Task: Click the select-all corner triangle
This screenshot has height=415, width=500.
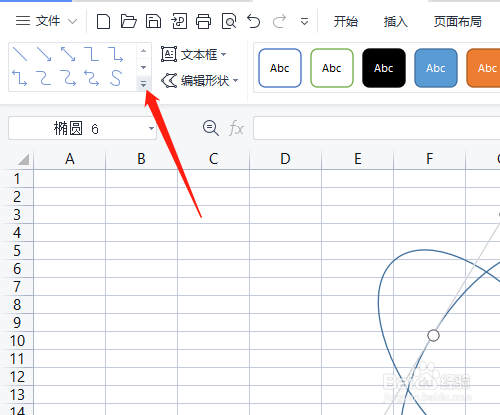Action: coord(23,159)
